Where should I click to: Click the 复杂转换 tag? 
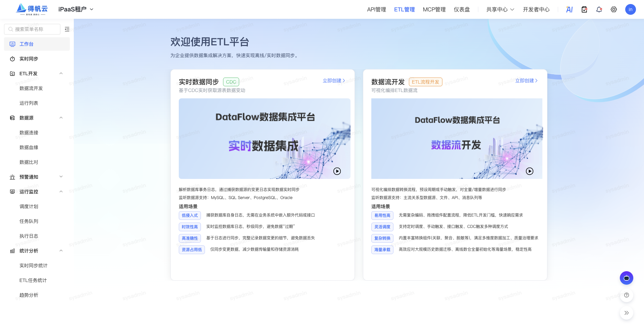(x=382, y=238)
